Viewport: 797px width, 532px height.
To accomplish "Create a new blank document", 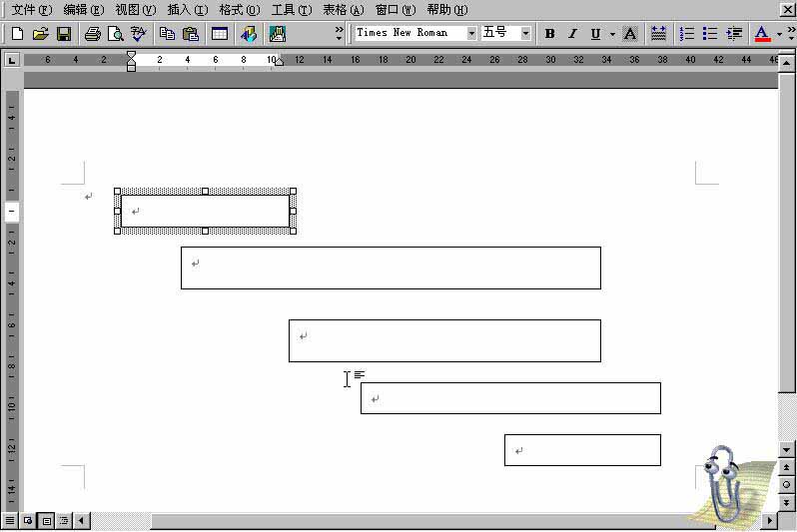I will (17, 34).
